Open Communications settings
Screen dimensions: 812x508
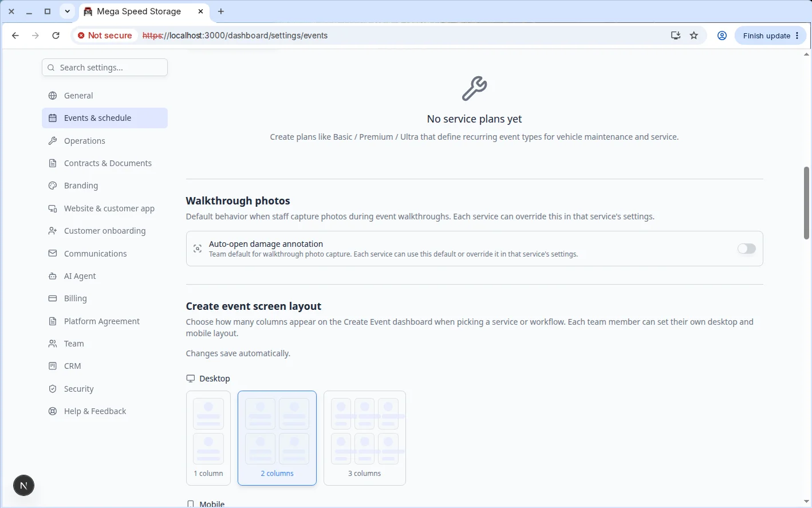[105, 253]
